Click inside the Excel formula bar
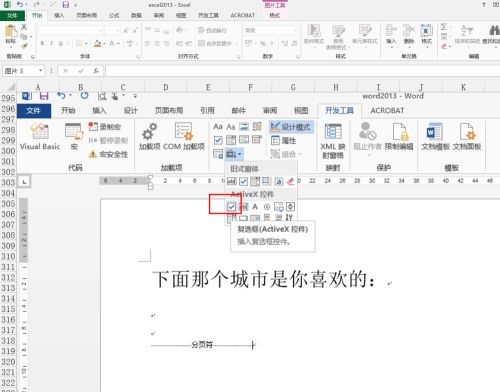500x392 pixels. click(302, 71)
